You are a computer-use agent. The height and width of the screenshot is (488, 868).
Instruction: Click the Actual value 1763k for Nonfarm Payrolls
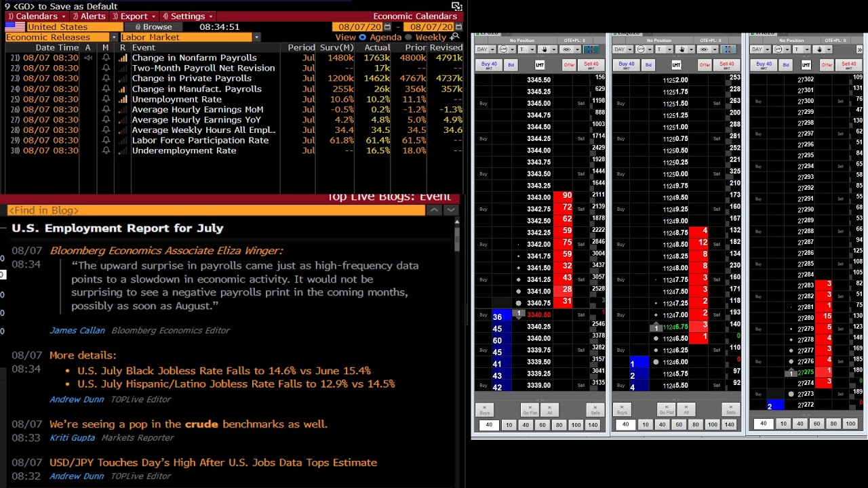coord(377,58)
